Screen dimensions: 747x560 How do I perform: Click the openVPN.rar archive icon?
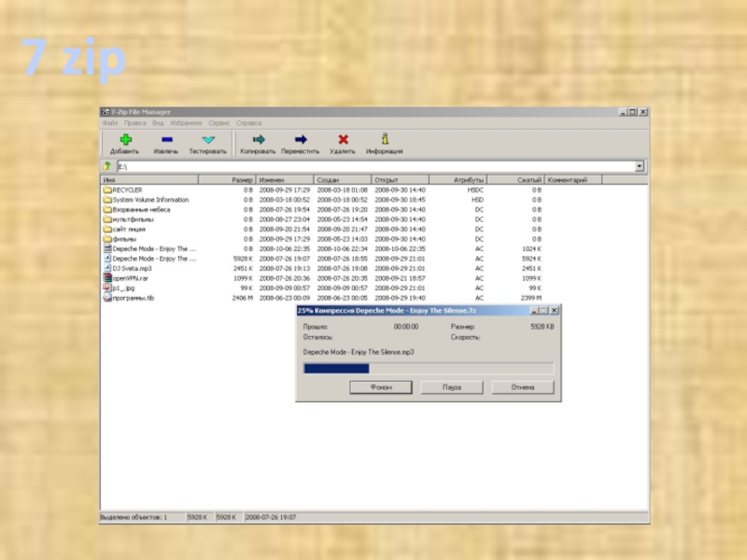pyautogui.click(x=107, y=278)
